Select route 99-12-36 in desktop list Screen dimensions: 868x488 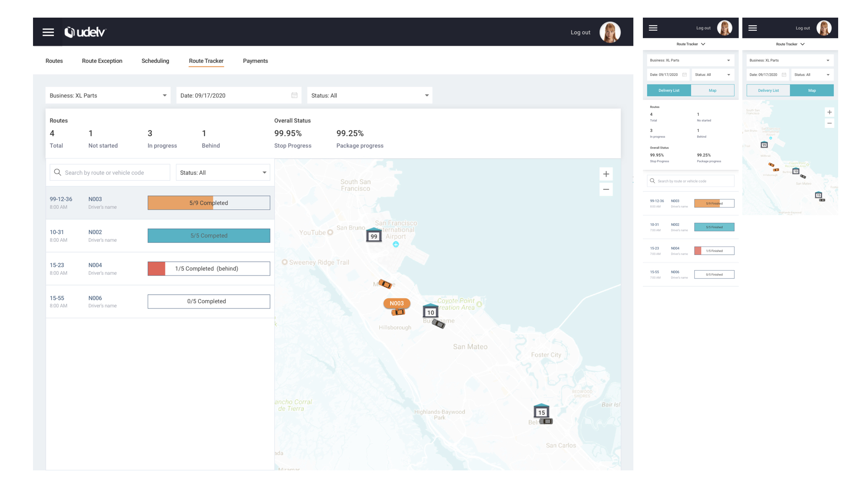point(160,203)
